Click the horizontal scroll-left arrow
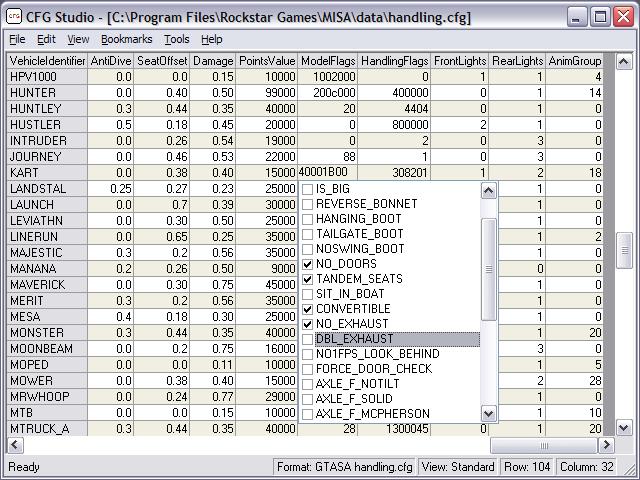This screenshot has width=640, height=480. pyautogui.click(x=16, y=445)
